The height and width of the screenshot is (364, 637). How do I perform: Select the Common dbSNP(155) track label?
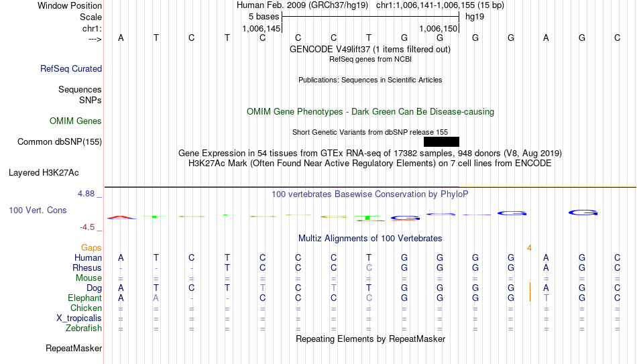(x=59, y=142)
